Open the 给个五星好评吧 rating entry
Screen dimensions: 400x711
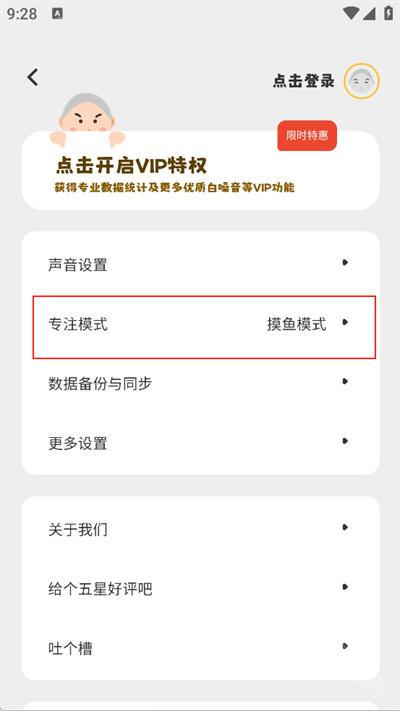(x=200, y=588)
